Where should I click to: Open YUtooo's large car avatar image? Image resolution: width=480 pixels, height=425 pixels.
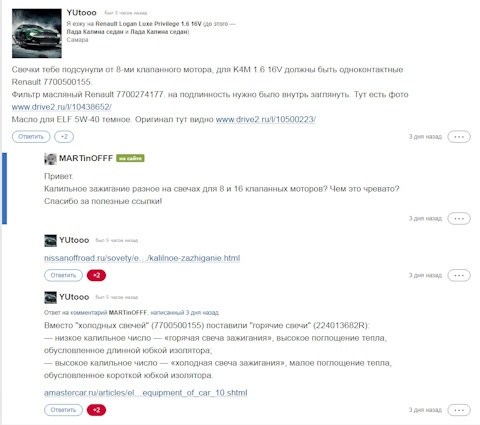point(37,33)
